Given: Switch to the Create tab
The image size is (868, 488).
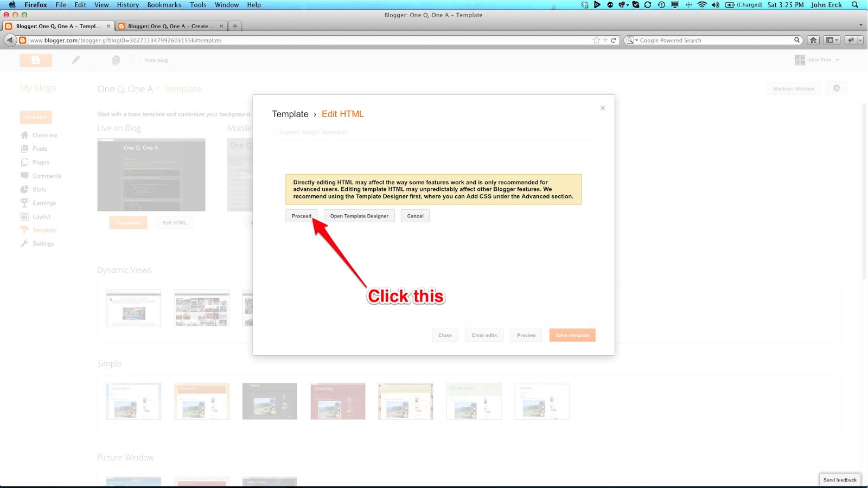Looking at the screenshot, I should click(x=171, y=25).
